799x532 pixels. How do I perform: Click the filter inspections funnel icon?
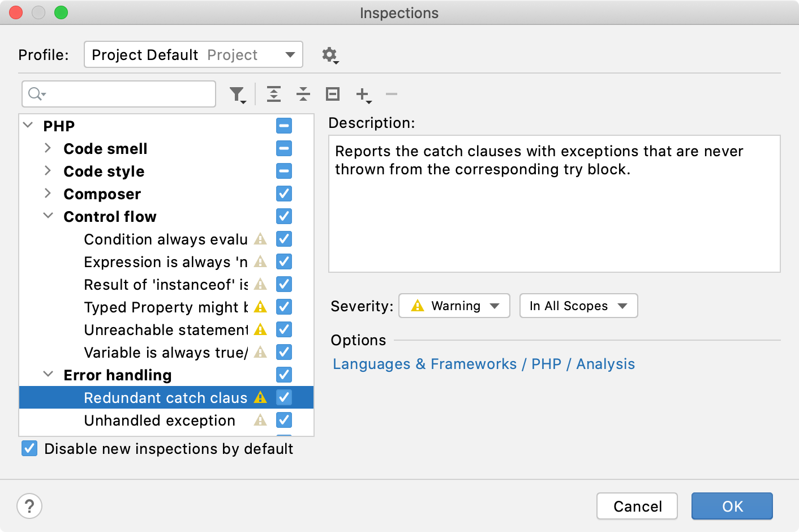pyautogui.click(x=238, y=95)
